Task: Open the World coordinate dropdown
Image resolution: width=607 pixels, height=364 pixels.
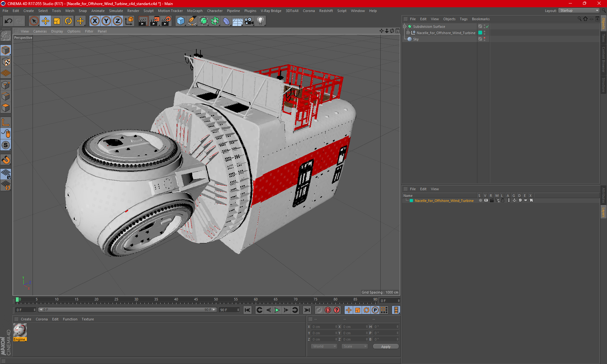Action: tap(324, 346)
